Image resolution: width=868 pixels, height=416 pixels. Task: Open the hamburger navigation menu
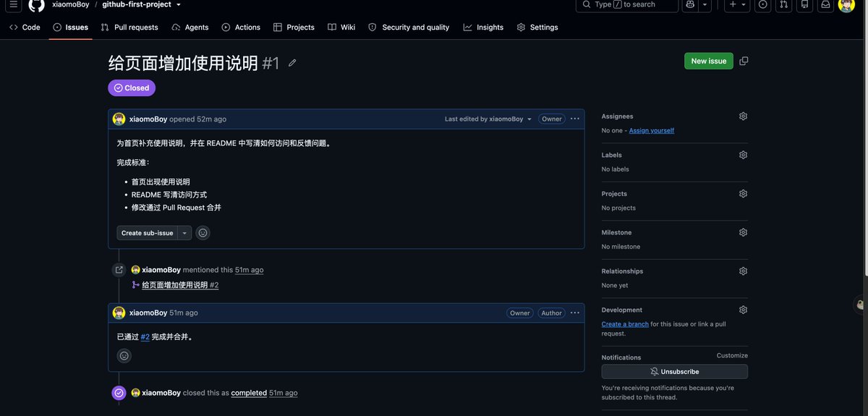(x=14, y=4)
